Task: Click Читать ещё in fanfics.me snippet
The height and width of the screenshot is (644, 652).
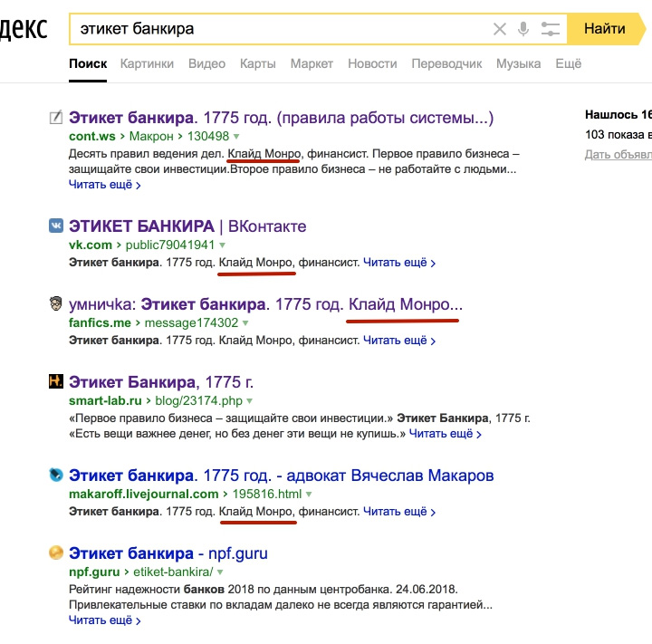Action: (399, 341)
